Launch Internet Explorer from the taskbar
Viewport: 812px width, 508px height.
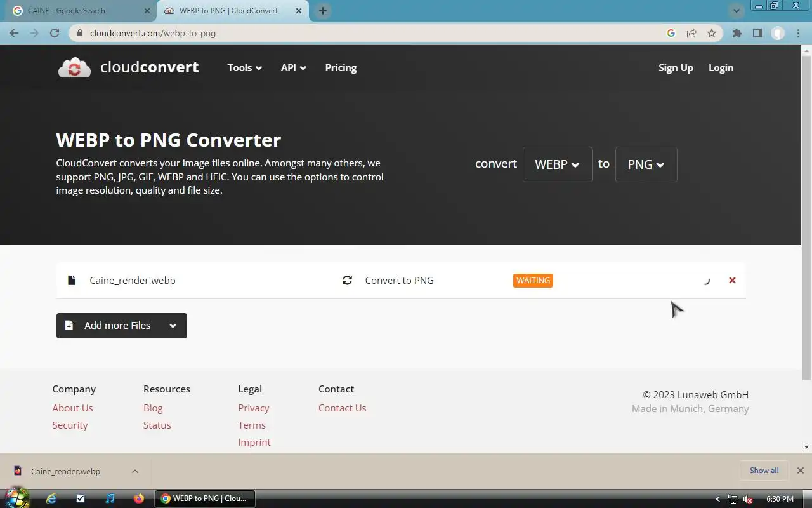pyautogui.click(x=51, y=498)
